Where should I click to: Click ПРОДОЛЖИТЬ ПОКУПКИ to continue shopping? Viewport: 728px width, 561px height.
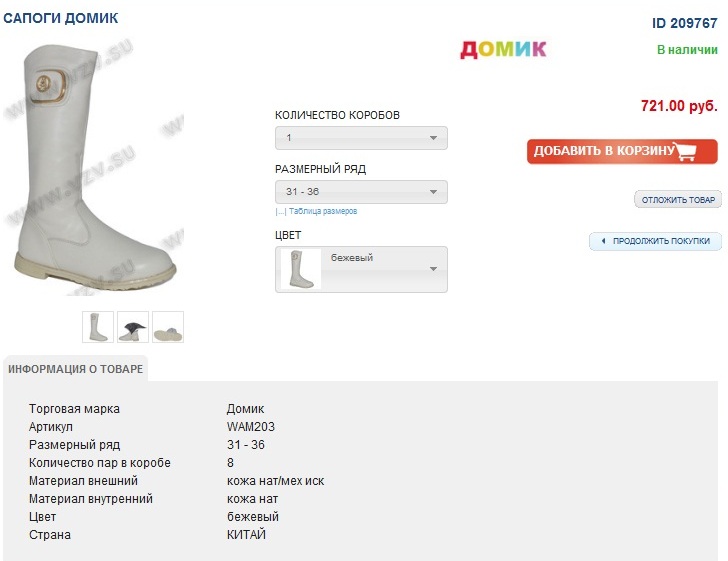(x=660, y=241)
